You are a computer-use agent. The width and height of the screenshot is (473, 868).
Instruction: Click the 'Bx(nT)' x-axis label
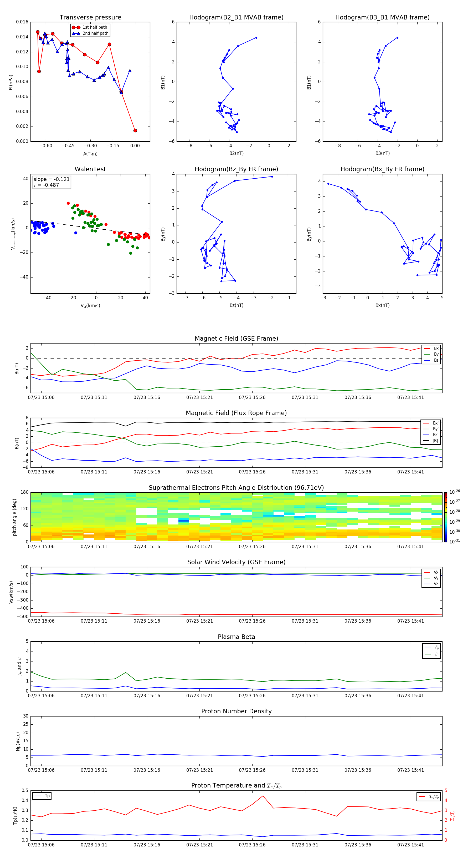pyautogui.click(x=382, y=305)
